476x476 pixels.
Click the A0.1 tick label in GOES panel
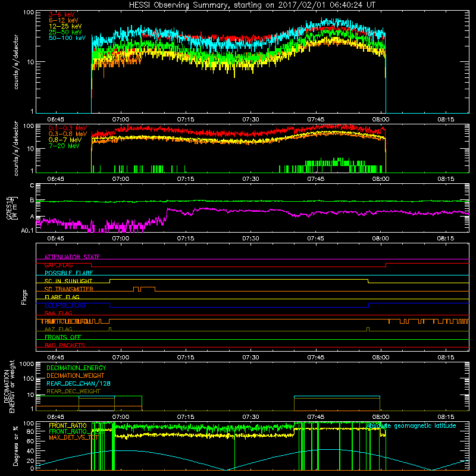pos(27,230)
